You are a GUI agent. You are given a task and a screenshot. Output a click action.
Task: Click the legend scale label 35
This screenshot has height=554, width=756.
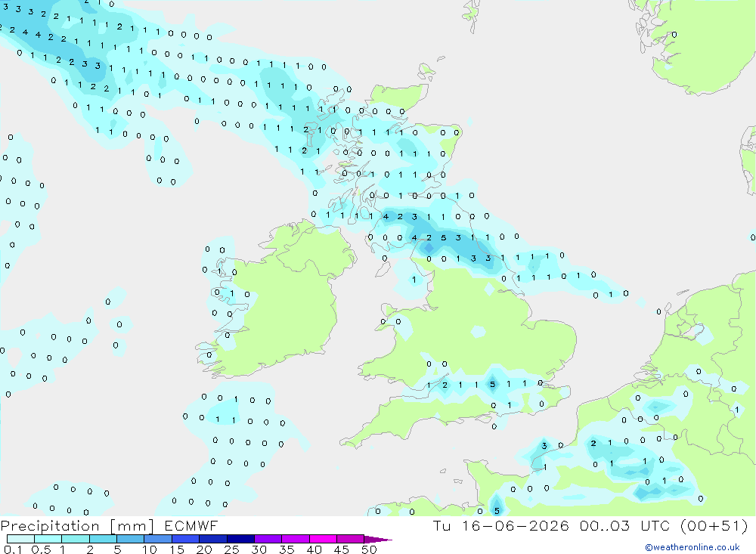pyautogui.click(x=287, y=549)
